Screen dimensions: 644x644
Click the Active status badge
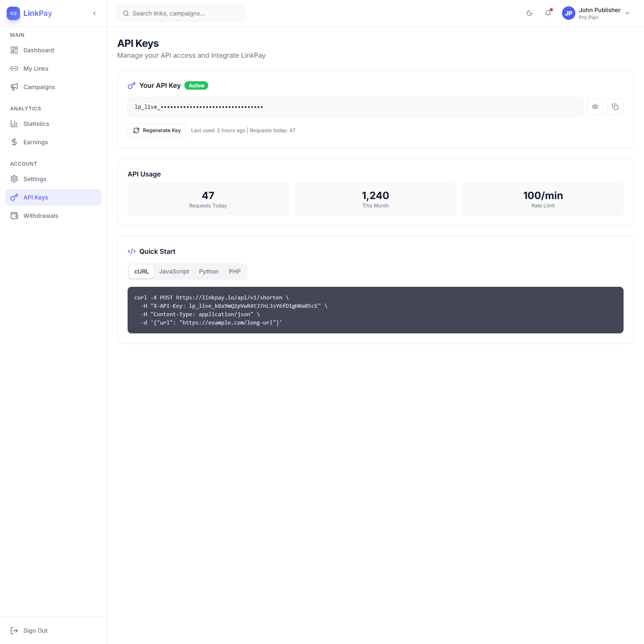click(x=196, y=86)
